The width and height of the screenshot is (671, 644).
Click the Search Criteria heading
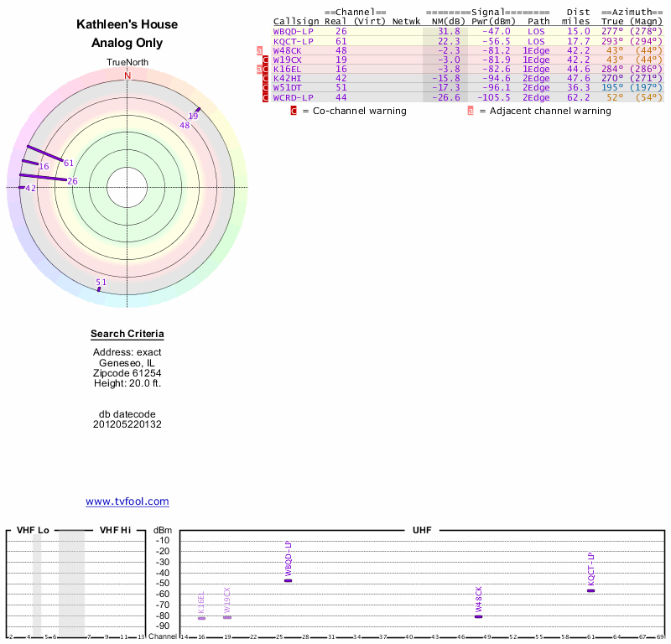pos(127,335)
